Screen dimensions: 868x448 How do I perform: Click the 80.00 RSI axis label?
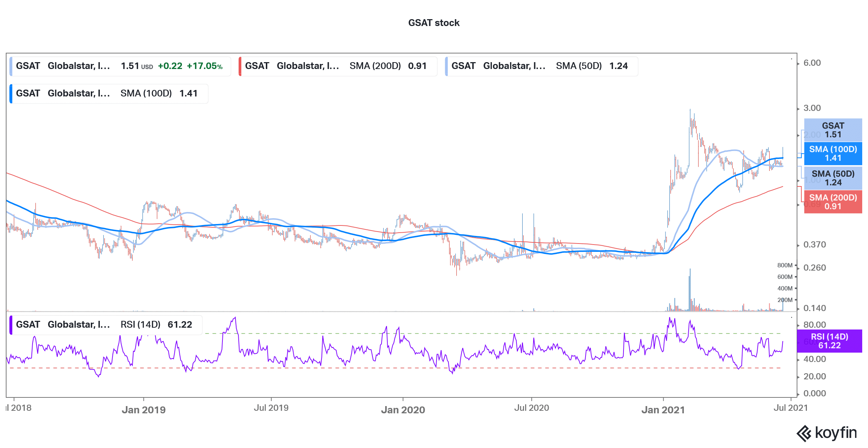point(814,325)
